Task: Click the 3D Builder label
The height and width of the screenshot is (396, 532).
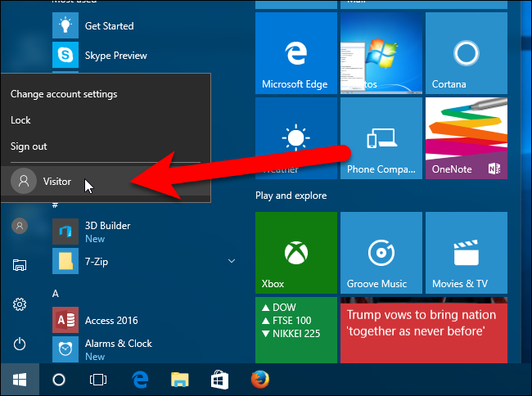Action: [x=107, y=226]
